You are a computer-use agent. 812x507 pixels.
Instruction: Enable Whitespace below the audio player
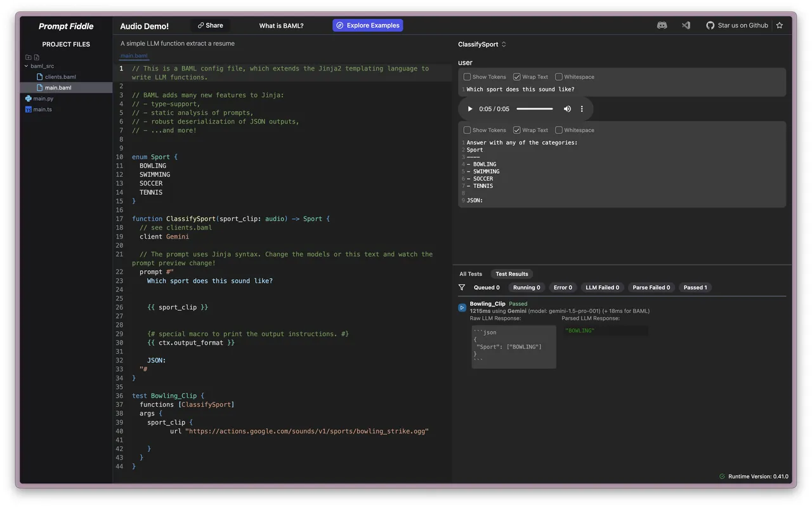[x=559, y=130]
